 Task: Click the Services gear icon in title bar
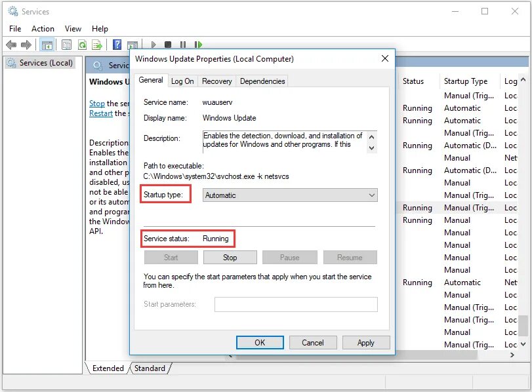[x=13, y=12]
